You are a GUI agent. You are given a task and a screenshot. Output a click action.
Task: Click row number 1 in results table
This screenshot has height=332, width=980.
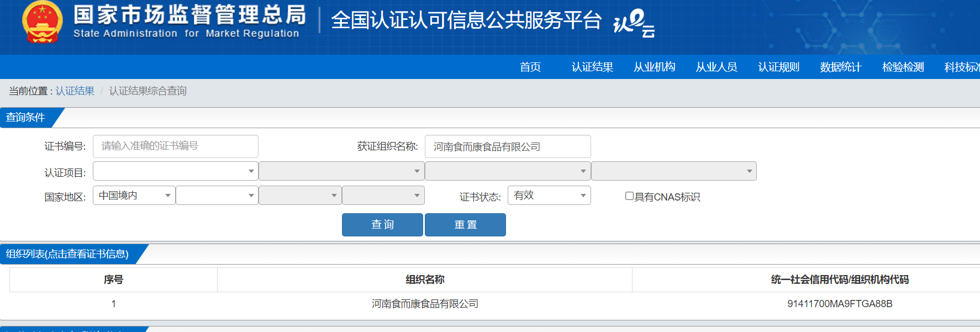click(x=113, y=304)
